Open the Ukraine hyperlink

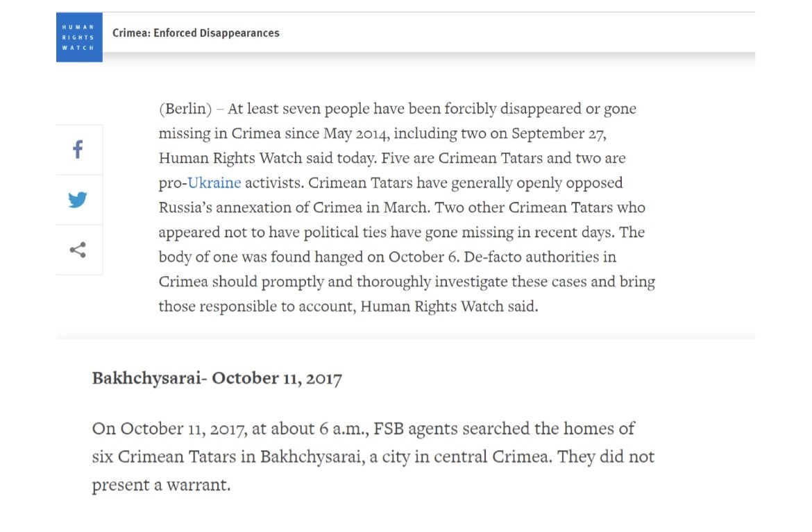click(x=214, y=183)
